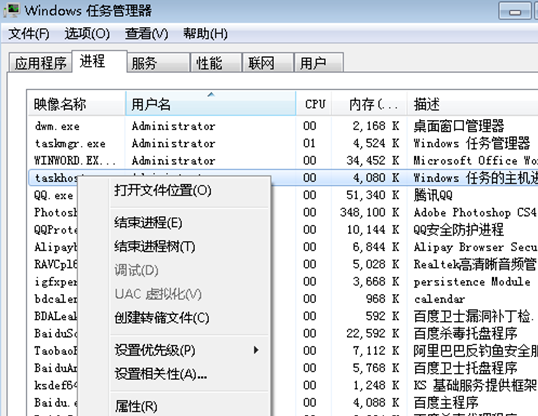Click memory value 348,100 K

369,212
